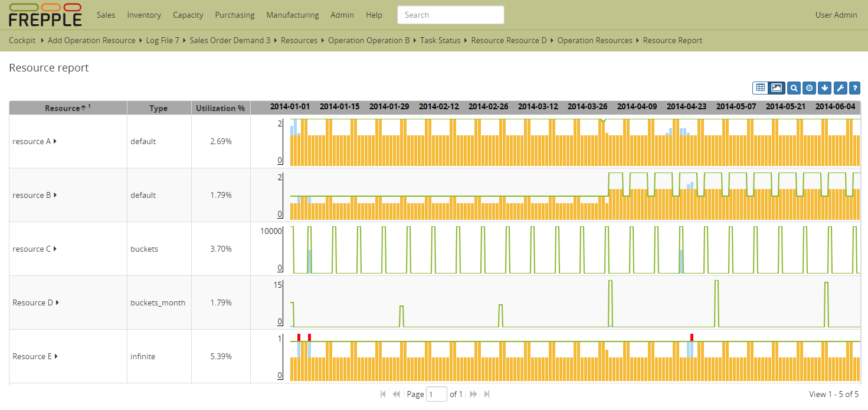Image resolution: width=868 pixels, height=410 pixels.
Task: Open the Operation Resources breadcrumb link
Action: [594, 40]
